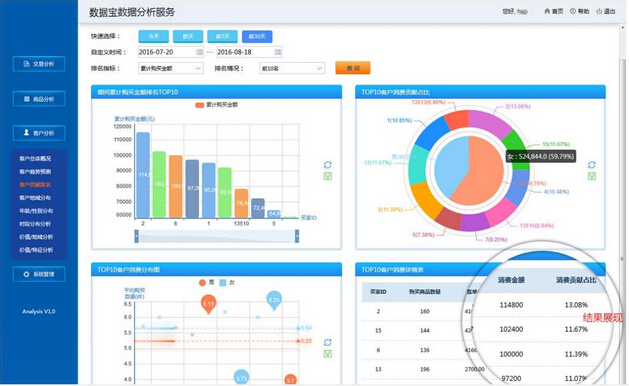Screen dimensions: 629x386
Task: Save the donut chart using its green download icon
Action: coord(592,176)
